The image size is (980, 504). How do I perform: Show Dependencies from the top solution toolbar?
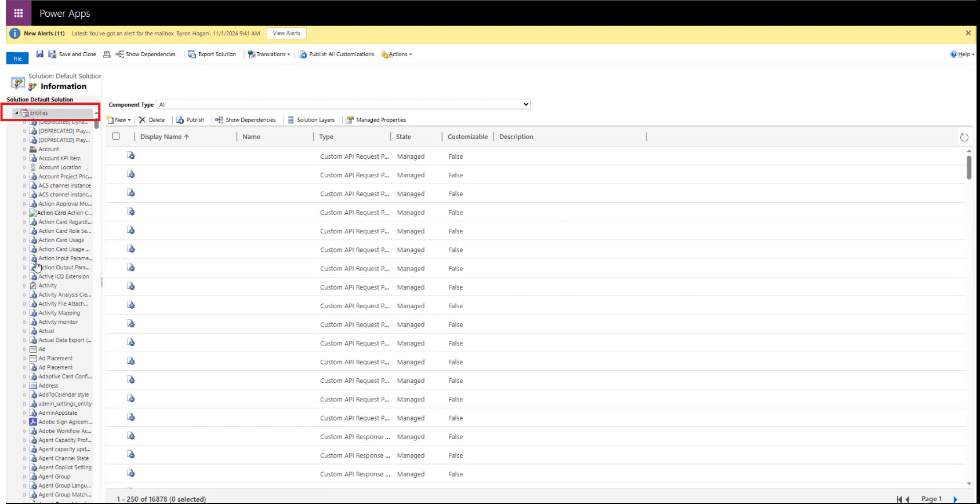click(146, 54)
